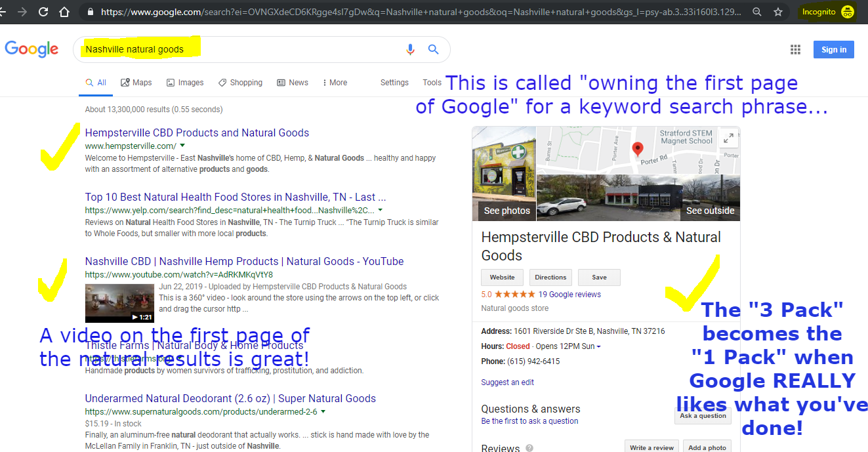Image resolution: width=868 pixels, height=452 pixels.
Task: Open Top 10 Best Natural Health Food Stores link
Action: [x=236, y=197]
